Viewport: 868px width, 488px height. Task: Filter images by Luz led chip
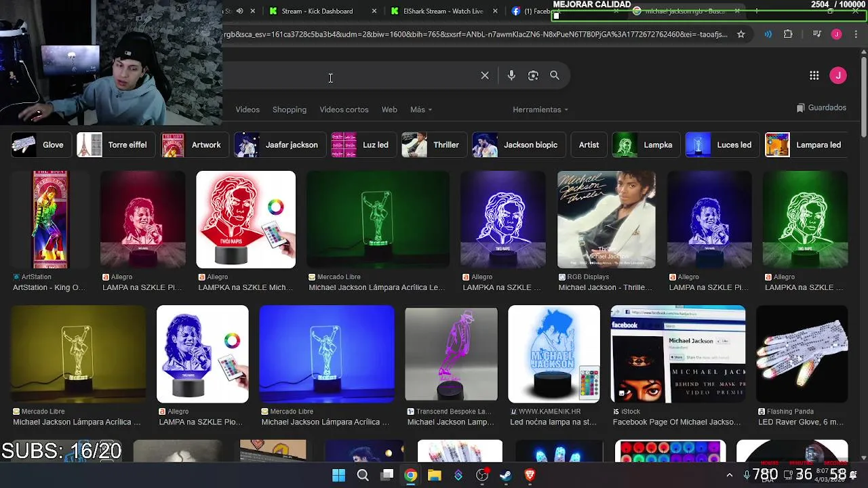[363, 145]
